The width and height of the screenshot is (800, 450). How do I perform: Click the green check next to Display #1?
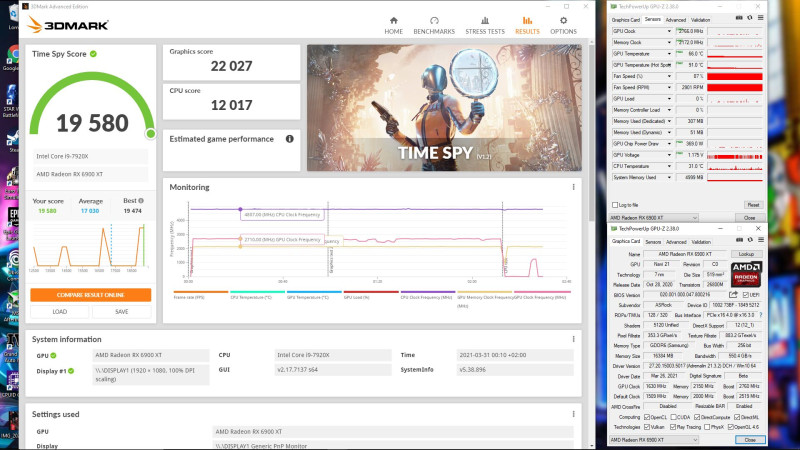pos(71,371)
